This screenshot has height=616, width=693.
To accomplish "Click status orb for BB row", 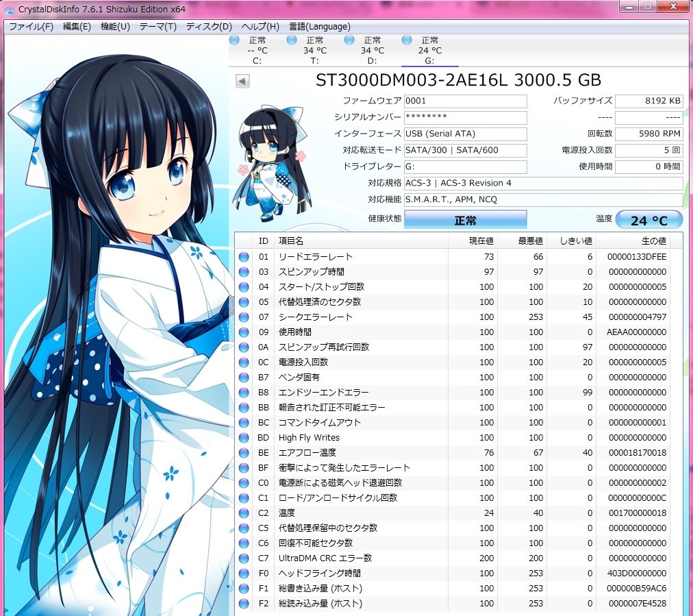I will click(244, 407).
